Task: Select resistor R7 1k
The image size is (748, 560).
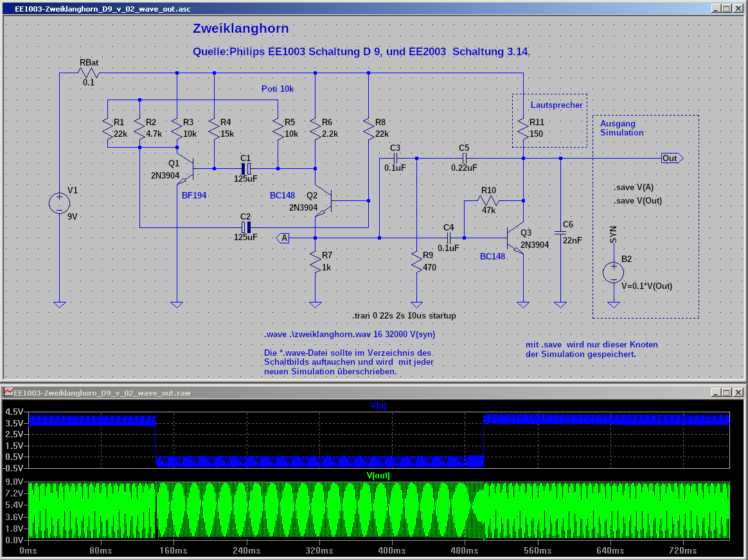Action: click(315, 261)
